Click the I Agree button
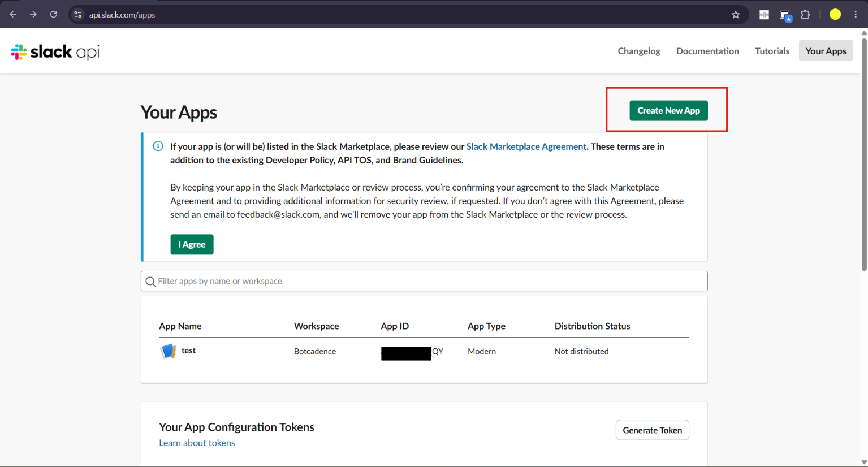 pos(192,244)
